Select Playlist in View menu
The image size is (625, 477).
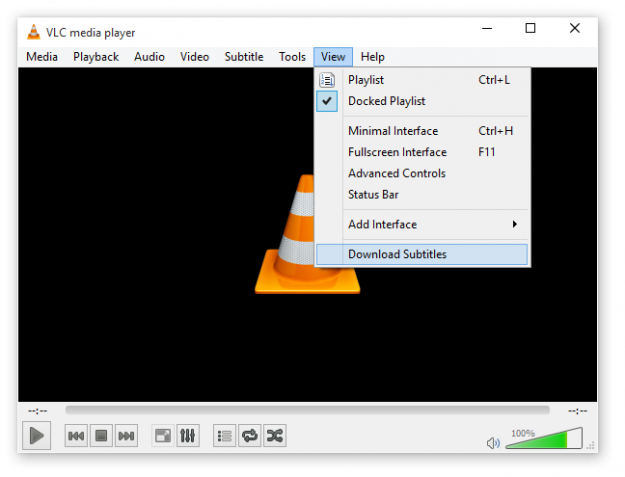pos(422,80)
